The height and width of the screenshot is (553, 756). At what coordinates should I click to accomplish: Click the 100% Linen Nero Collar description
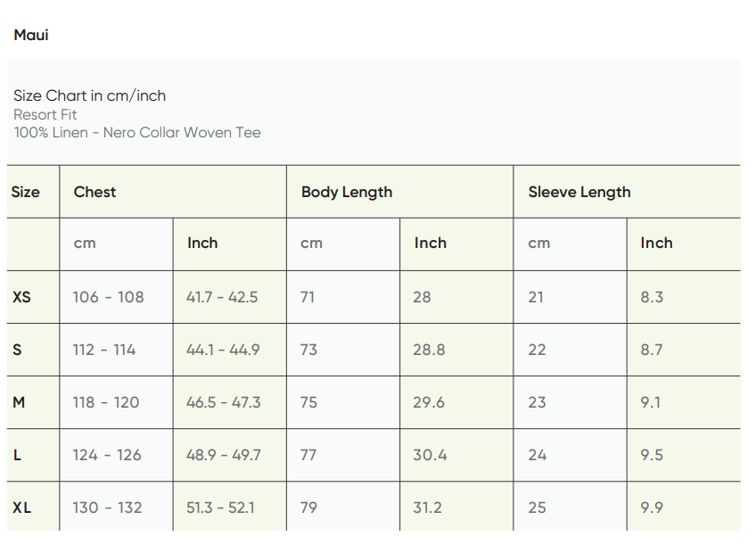(x=137, y=132)
